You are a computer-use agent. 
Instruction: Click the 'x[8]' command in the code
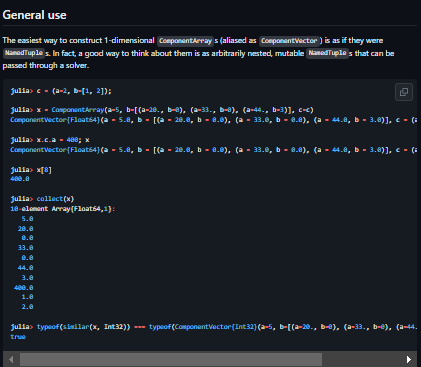(31, 170)
